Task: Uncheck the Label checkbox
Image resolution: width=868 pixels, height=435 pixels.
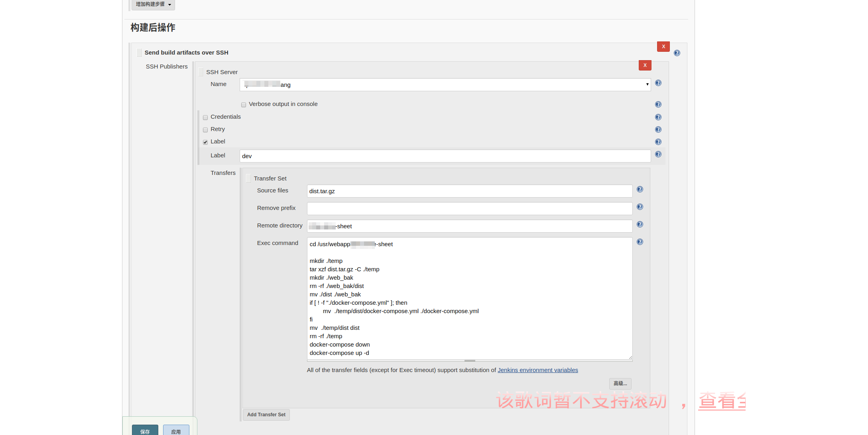Action: (205, 142)
